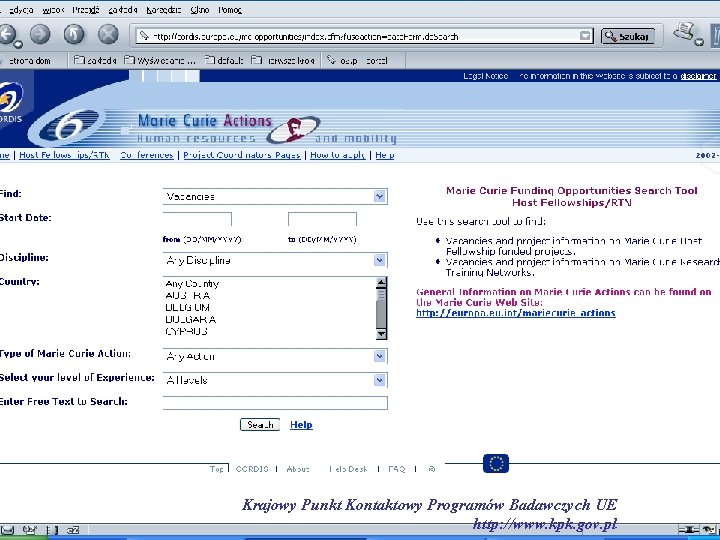Open the Zakładki menu
This screenshot has height=540, width=720.
point(123,10)
